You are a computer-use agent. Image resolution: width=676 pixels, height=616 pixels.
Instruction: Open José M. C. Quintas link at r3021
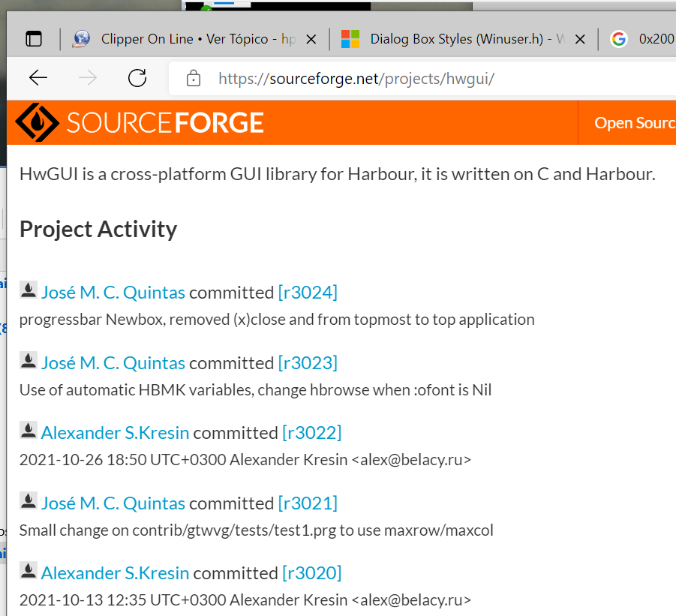point(113,503)
